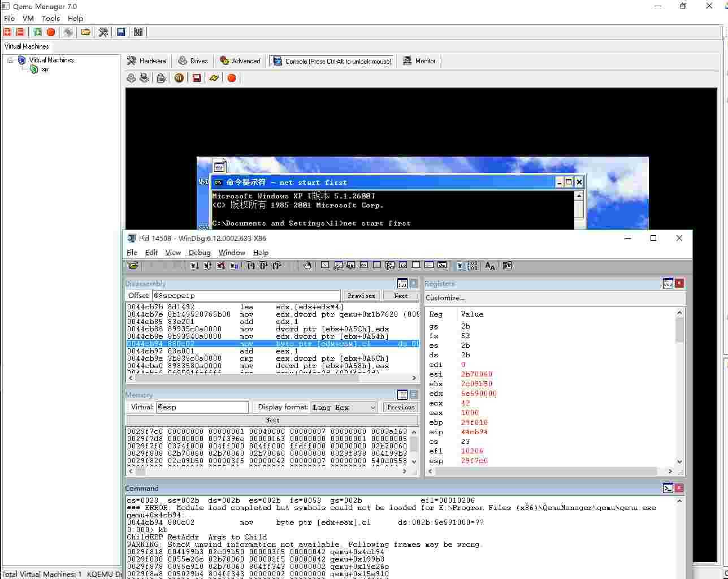Click the Disassembly Offset input field

tap(246, 296)
